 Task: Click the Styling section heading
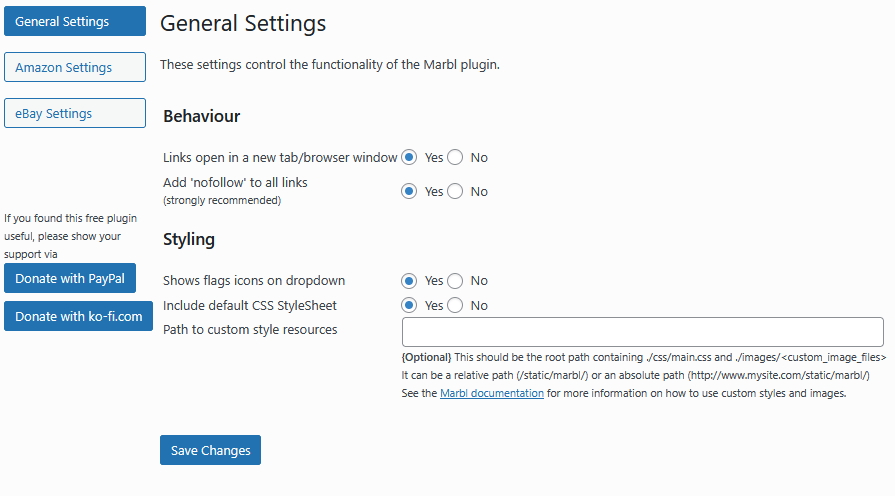[x=189, y=240]
